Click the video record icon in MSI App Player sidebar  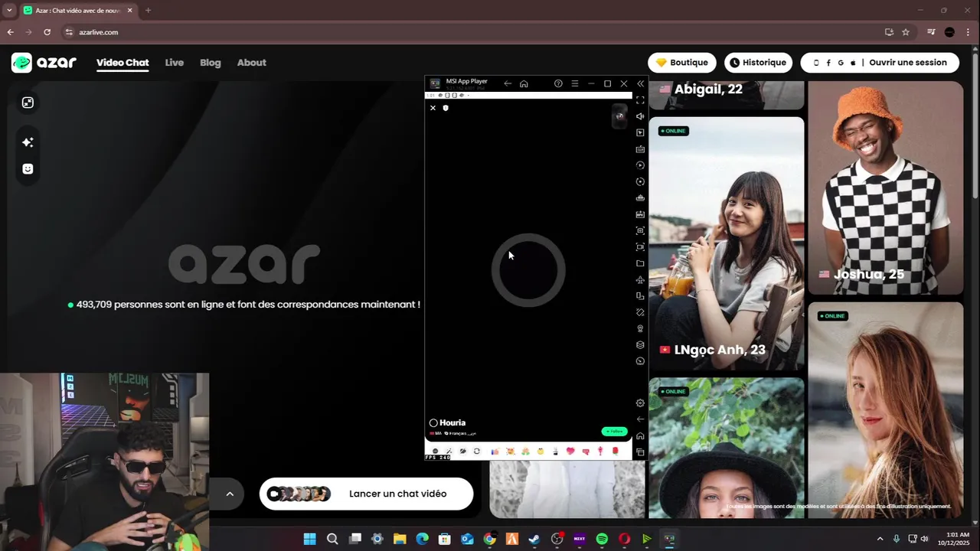click(640, 246)
